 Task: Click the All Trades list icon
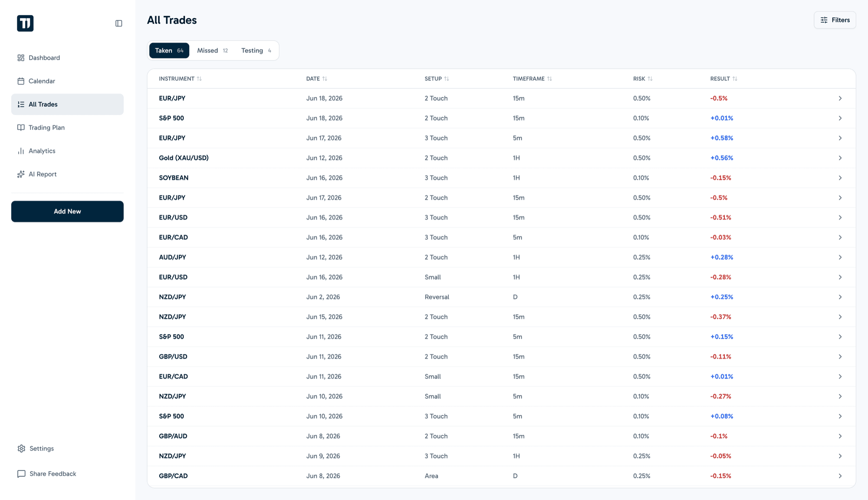coord(21,104)
